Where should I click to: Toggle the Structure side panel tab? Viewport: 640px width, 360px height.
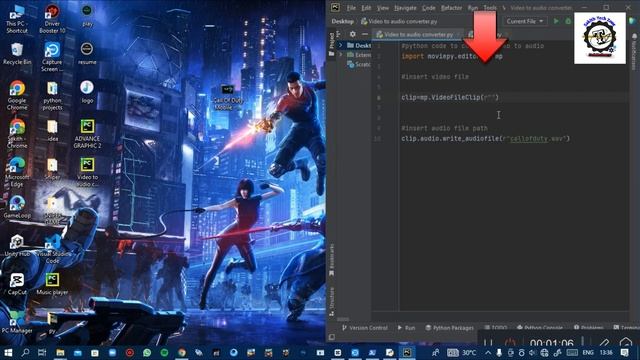[331, 301]
